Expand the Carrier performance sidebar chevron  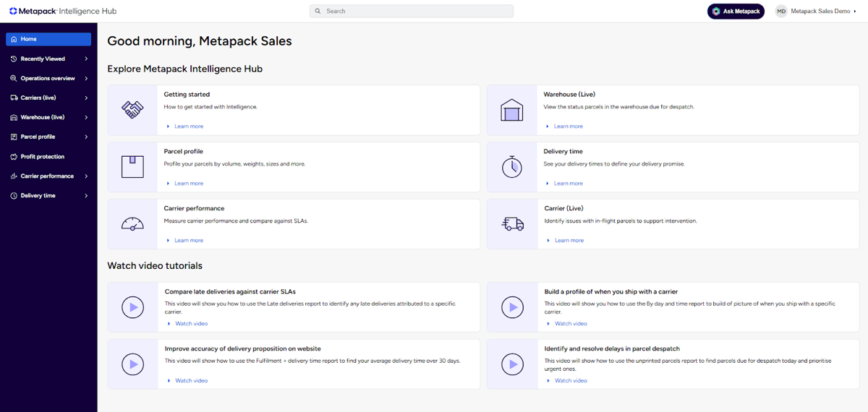pos(86,176)
